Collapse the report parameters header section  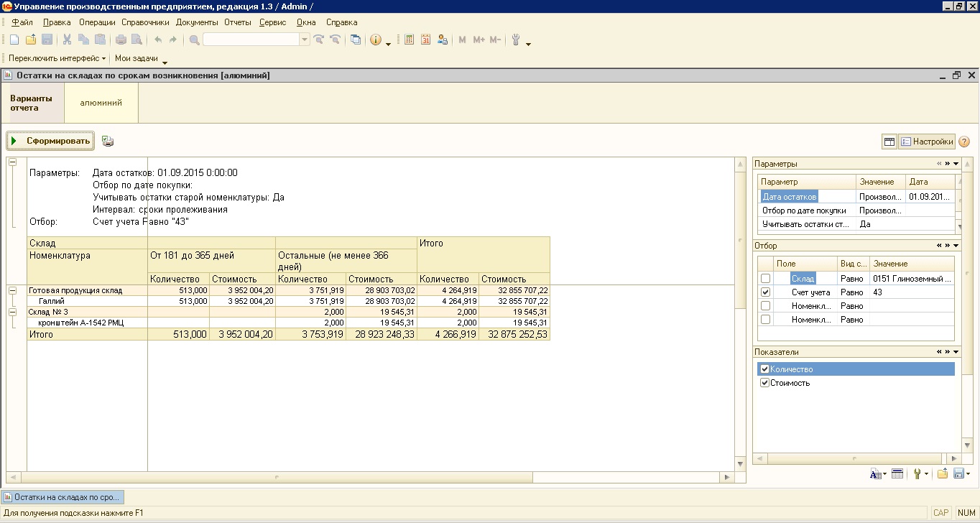click(x=12, y=162)
